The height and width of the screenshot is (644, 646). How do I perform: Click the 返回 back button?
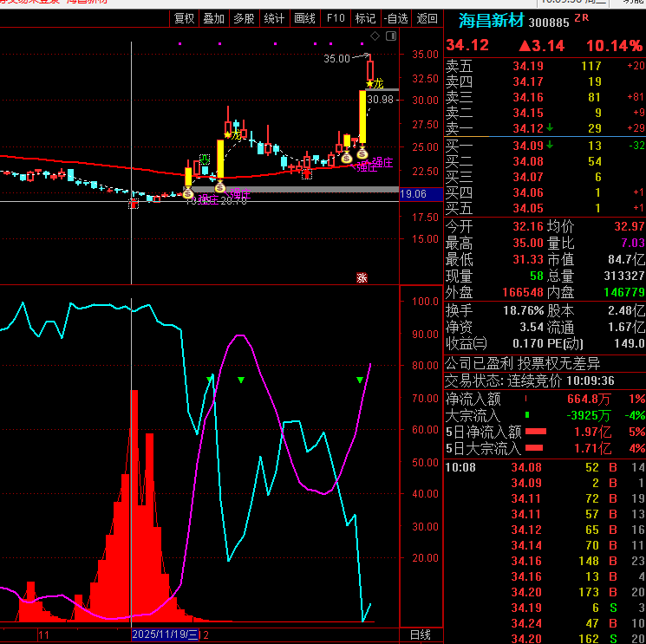pyautogui.click(x=427, y=17)
